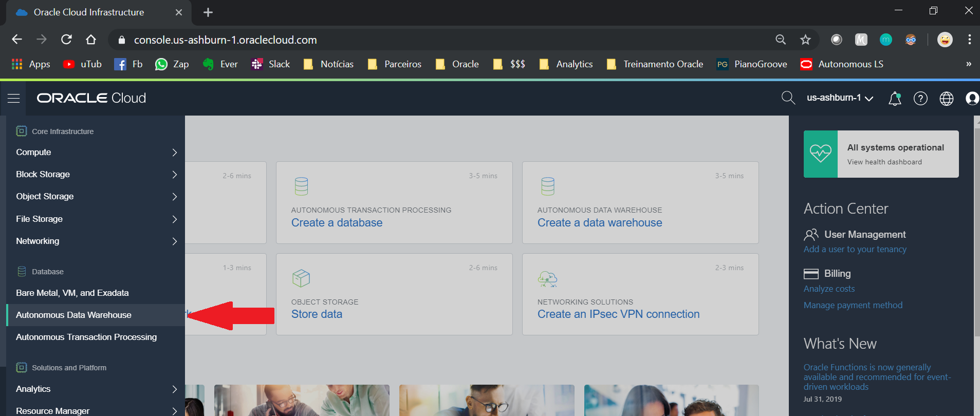Viewport: 980px width, 416px height.
Task: Open the Oracle bookmark folder
Action: (457, 64)
